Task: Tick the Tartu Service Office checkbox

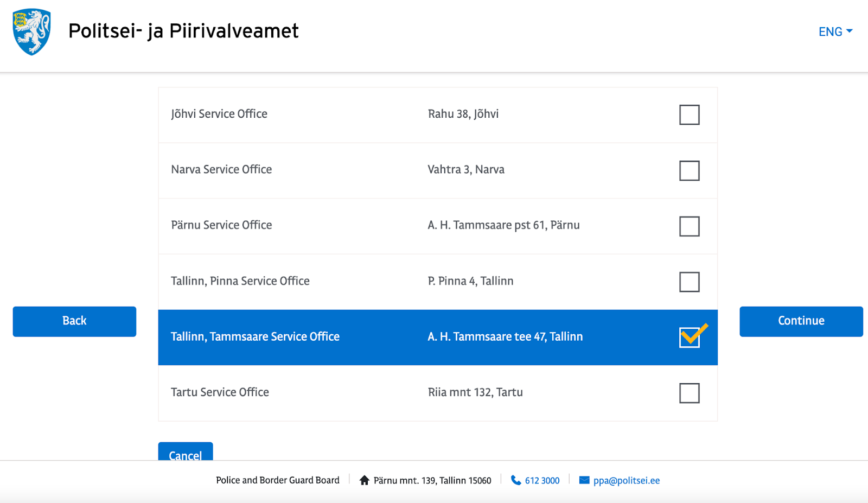Action: 689,393
